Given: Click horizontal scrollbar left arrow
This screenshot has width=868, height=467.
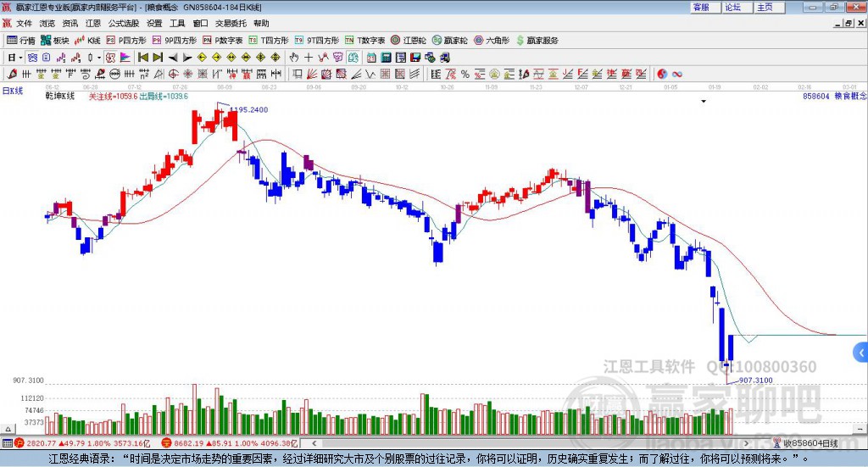Looking at the screenshot, I should (314, 443).
